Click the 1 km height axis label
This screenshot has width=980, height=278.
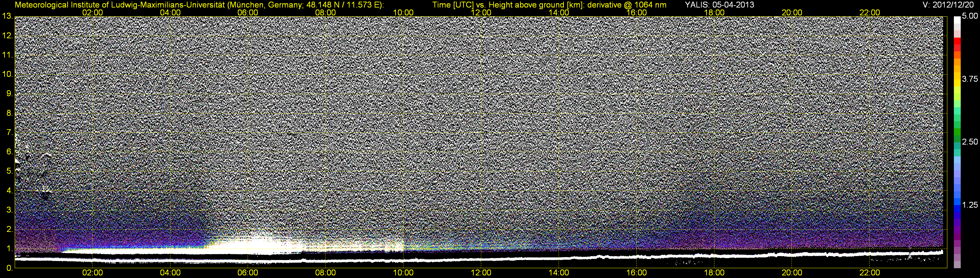[x=9, y=249]
